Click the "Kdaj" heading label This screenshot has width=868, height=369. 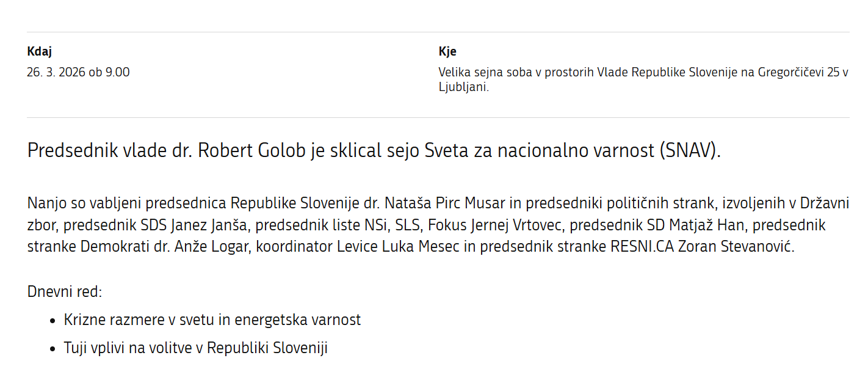click(x=39, y=51)
